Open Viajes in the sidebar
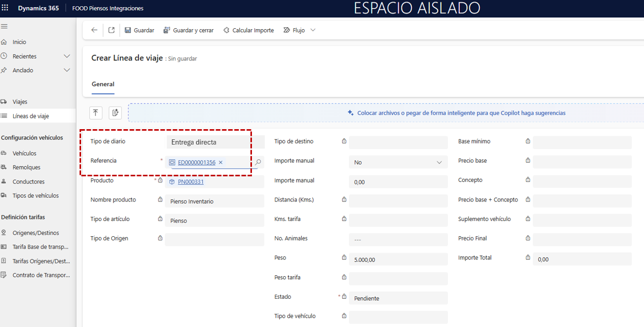644x327 pixels. [20, 102]
